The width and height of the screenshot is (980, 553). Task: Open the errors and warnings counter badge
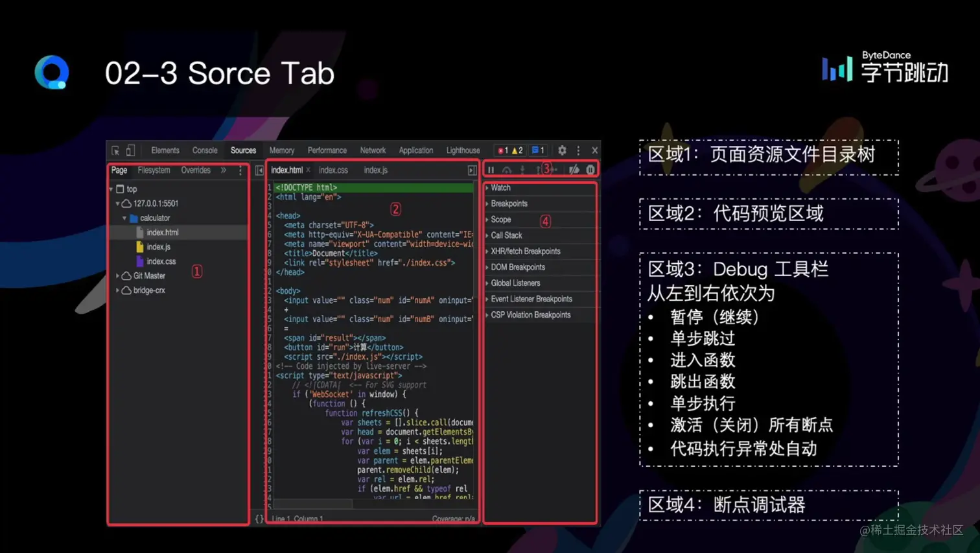pyautogui.click(x=510, y=150)
